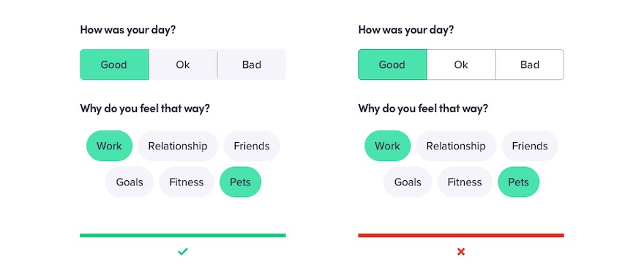Toggle the right Friends chip

tap(530, 146)
